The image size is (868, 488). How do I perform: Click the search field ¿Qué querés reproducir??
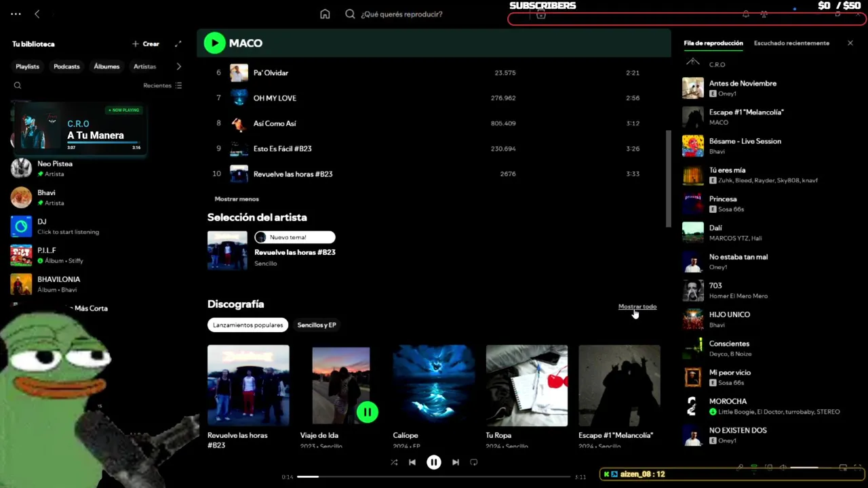pos(401,14)
